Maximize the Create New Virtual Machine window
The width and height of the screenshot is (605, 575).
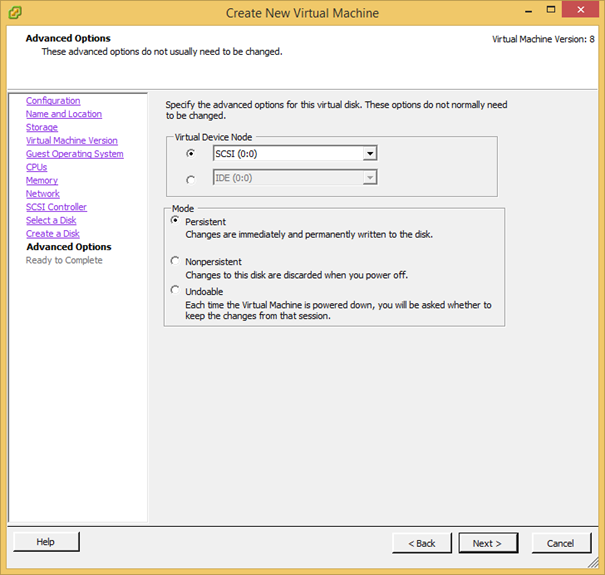551,10
